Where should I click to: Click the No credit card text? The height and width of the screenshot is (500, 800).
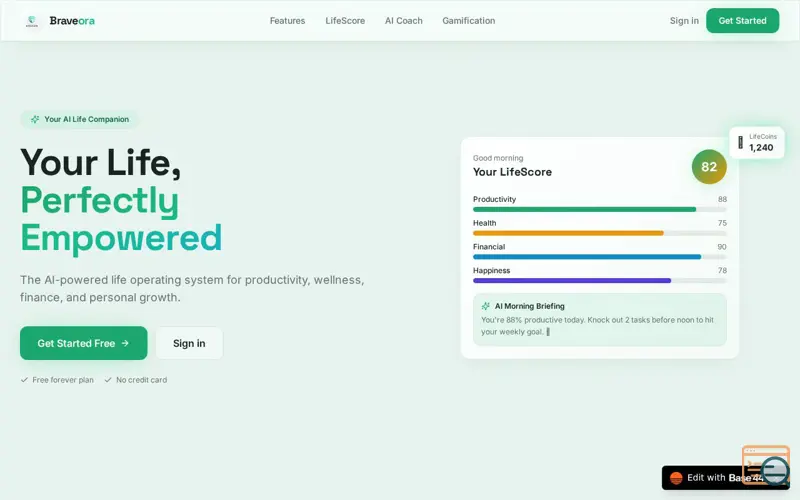(x=141, y=380)
